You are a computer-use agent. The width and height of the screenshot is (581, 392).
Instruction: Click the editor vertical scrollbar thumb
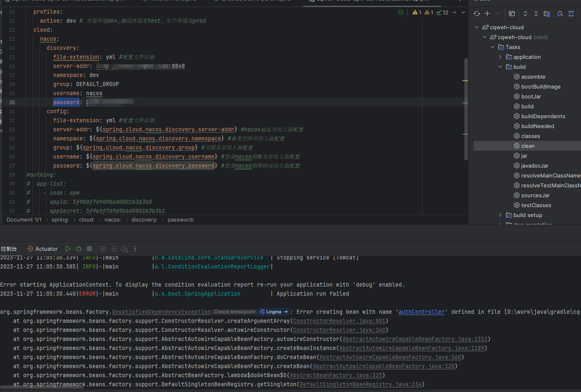466,109
